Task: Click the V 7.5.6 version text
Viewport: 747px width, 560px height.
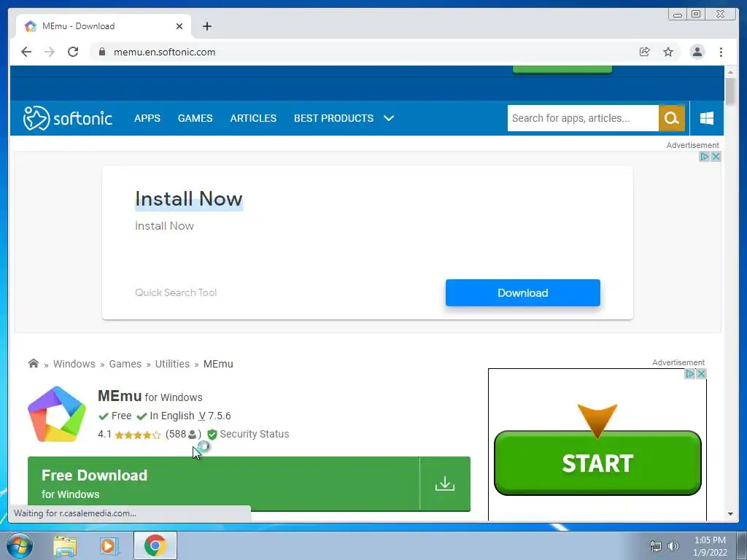Action: point(215,416)
